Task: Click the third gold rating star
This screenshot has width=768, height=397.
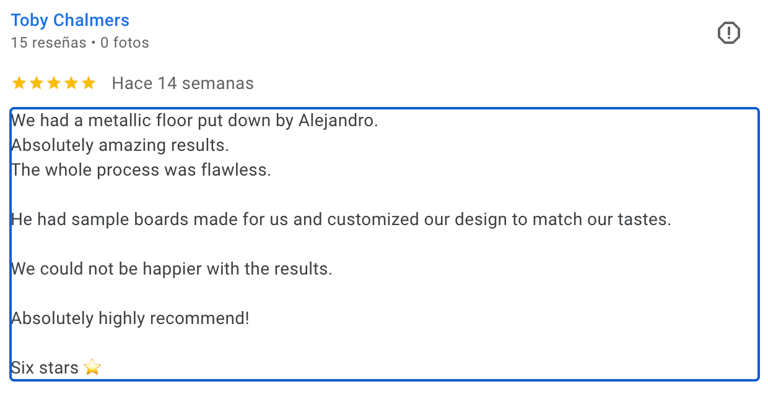Action: (54, 83)
